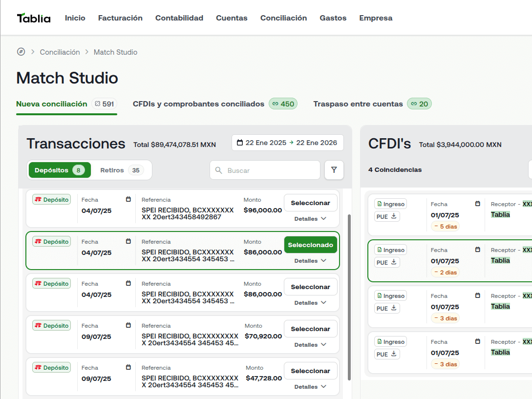The height and width of the screenshot is (399, 532).
Task: Follow the Conciliación breadcrumb link
Action: pyautogui.click(x=60, y=52)
